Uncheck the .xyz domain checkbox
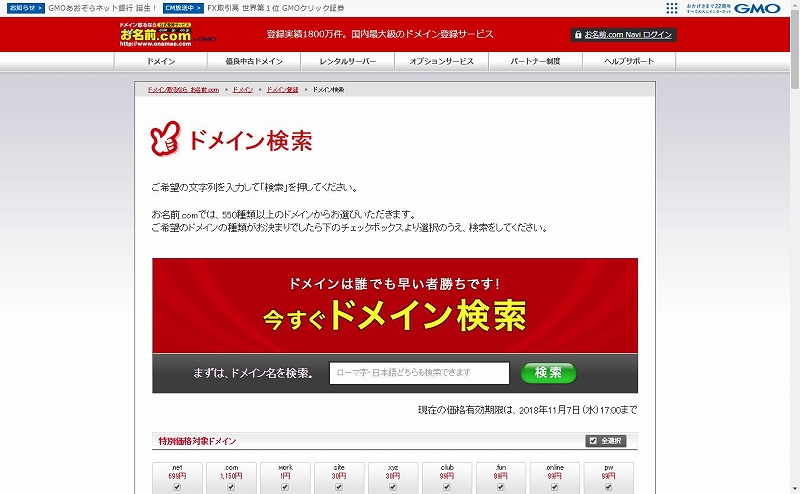Viewport: 800px width, 494px height. click(393, 487)
